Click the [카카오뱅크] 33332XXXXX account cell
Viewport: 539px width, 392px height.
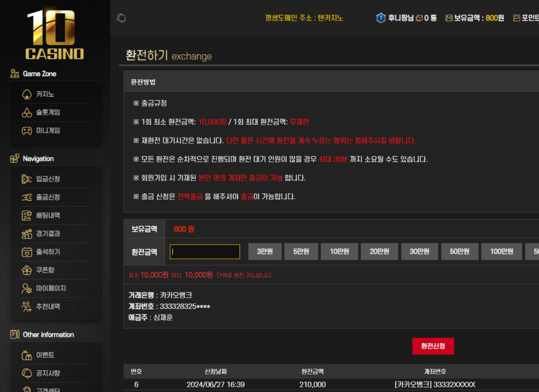point(435,384)
